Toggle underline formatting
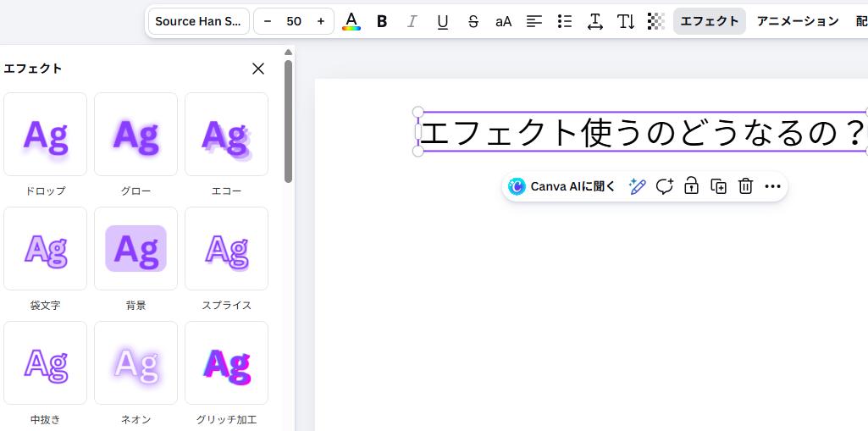This screenshot has width=868, height=431. pyautogui.click(x=442, y=21)
